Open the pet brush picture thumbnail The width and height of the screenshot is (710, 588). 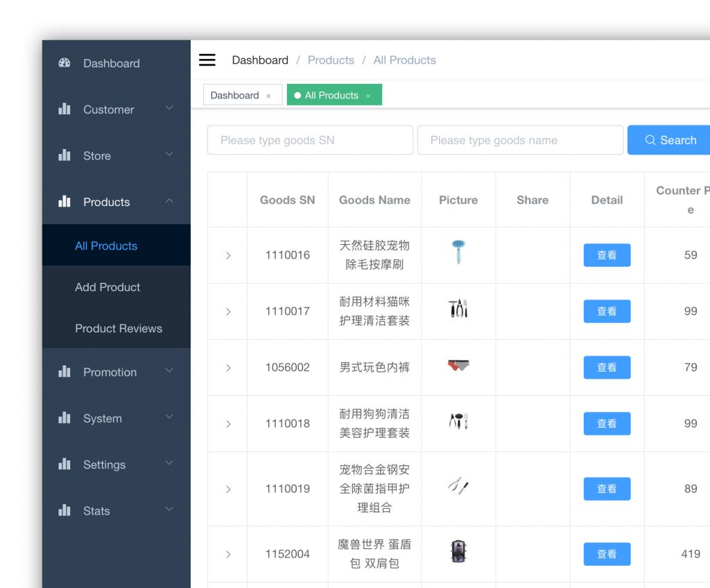coord(458,252)
